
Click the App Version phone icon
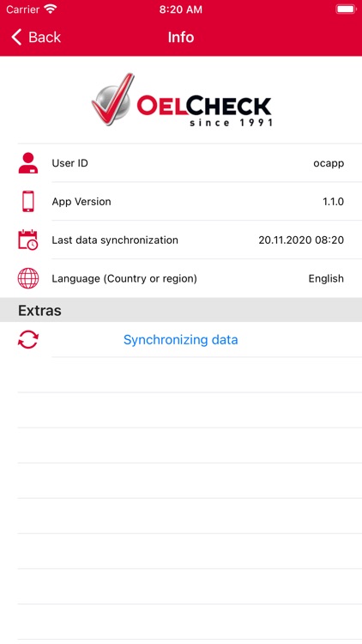[x=28, y=201]
